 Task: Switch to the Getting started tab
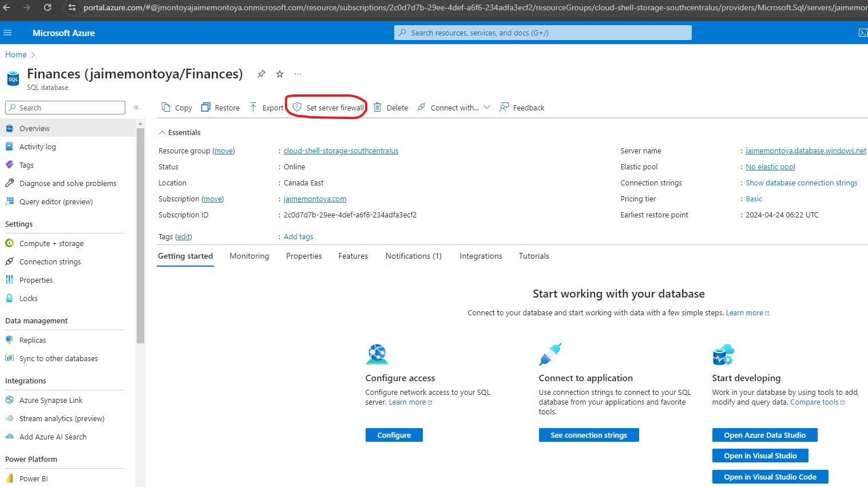coord(185,256)
